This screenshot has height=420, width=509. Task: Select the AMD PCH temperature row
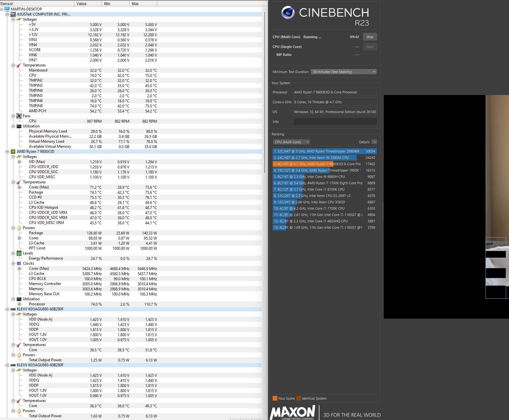pyautogui.click(x=131, y=111)
